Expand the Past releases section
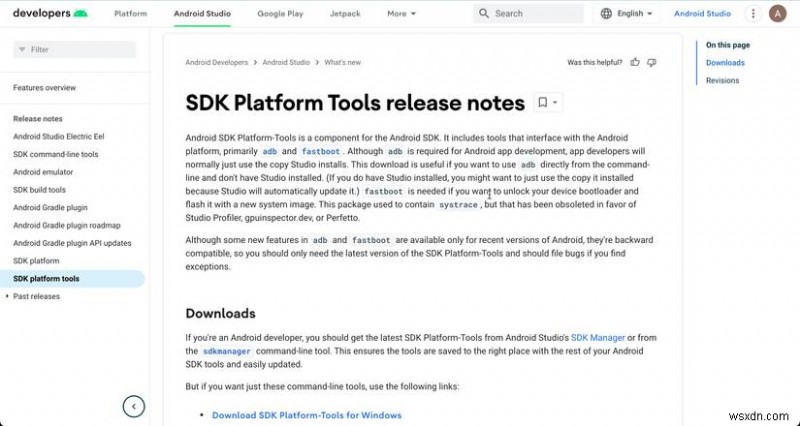The width and height of the screenshot is (800, 426). tap(34, 296)
